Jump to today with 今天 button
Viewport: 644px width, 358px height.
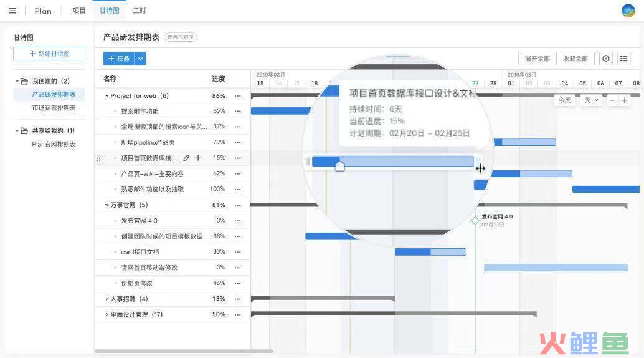coord(565,100)
